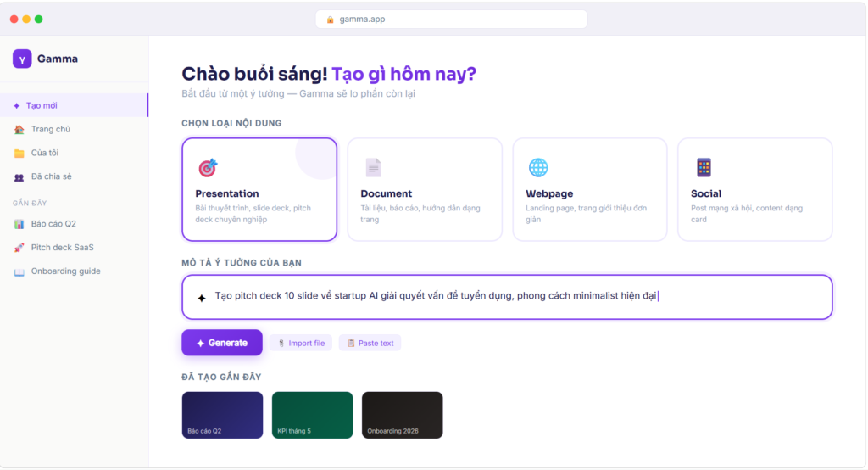Open the Báo cáo Q2 thumbnail

[x=223, y=415]
